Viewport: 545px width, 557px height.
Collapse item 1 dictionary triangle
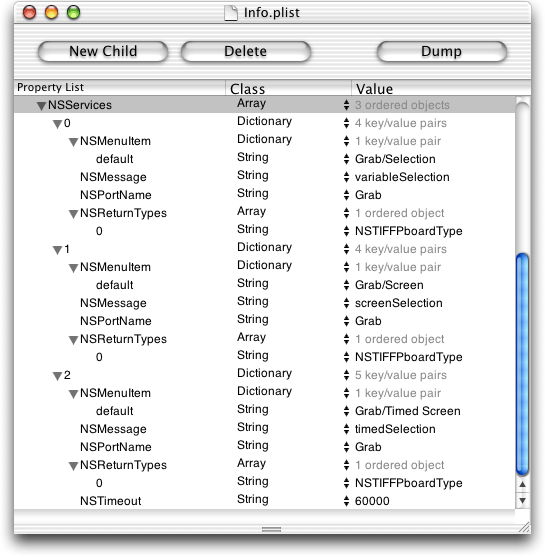click(57, 250)
